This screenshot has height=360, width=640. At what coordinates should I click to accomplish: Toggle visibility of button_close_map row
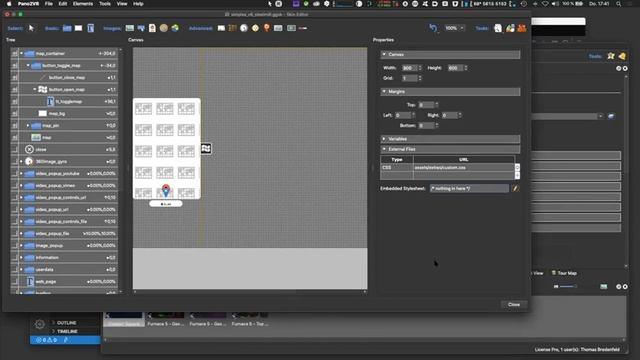pos(15,78)
